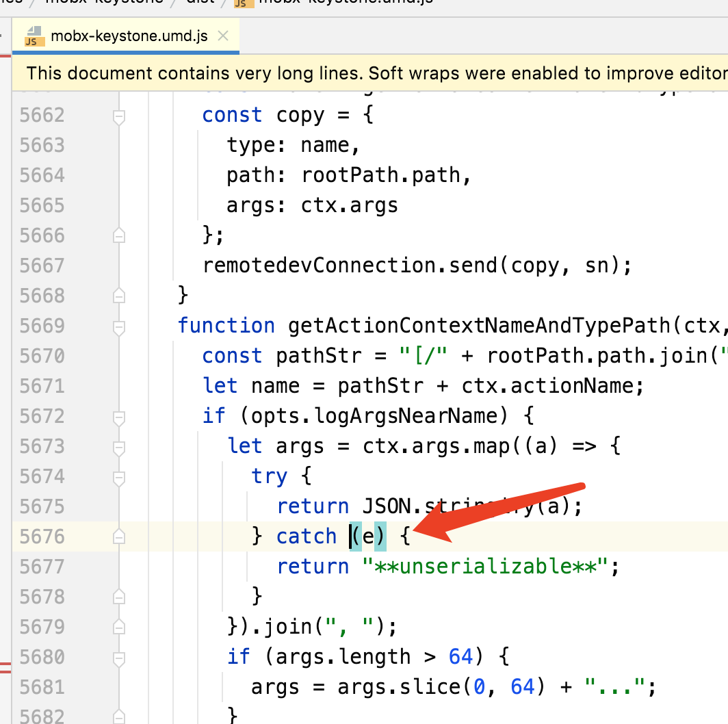The height and width of the screenshot is (724, 728).
Task: Click the fold end marker at line 5666
Action: coord(118,235)
